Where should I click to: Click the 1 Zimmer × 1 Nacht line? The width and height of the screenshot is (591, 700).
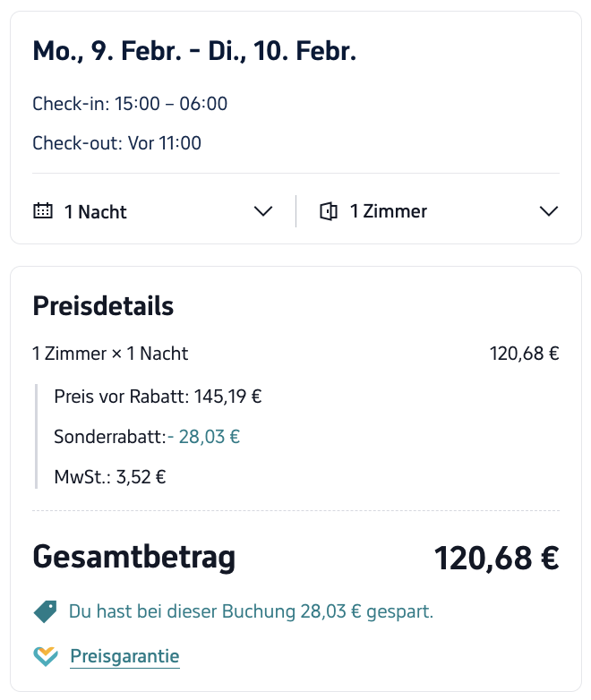pos(110,354)
